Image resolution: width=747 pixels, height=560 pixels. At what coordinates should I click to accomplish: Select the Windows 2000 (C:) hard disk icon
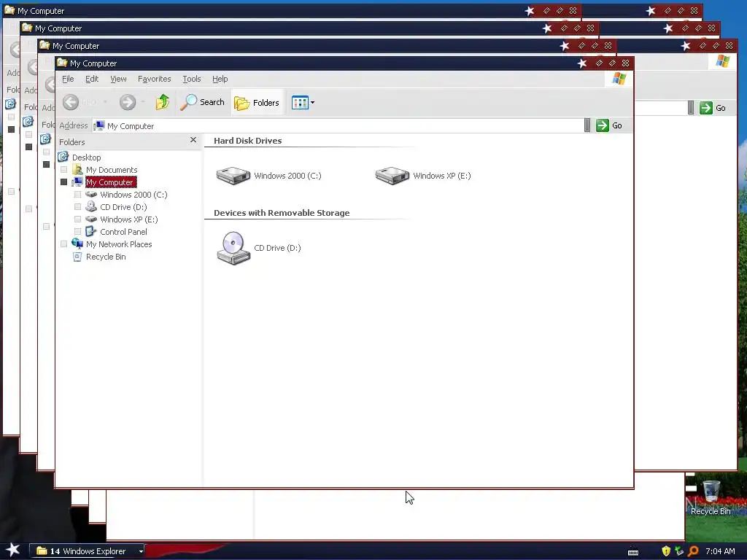(233, 175)
